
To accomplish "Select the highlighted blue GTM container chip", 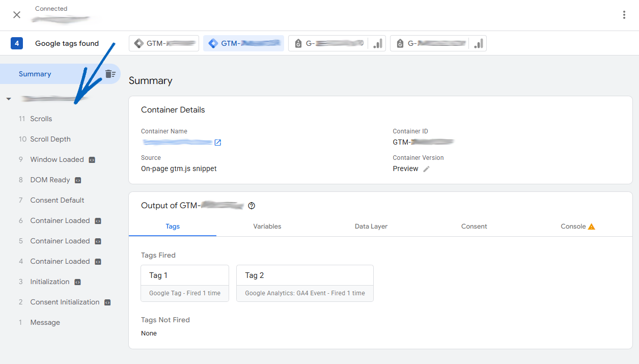I will pyautogui.click(x=243, y=43).
